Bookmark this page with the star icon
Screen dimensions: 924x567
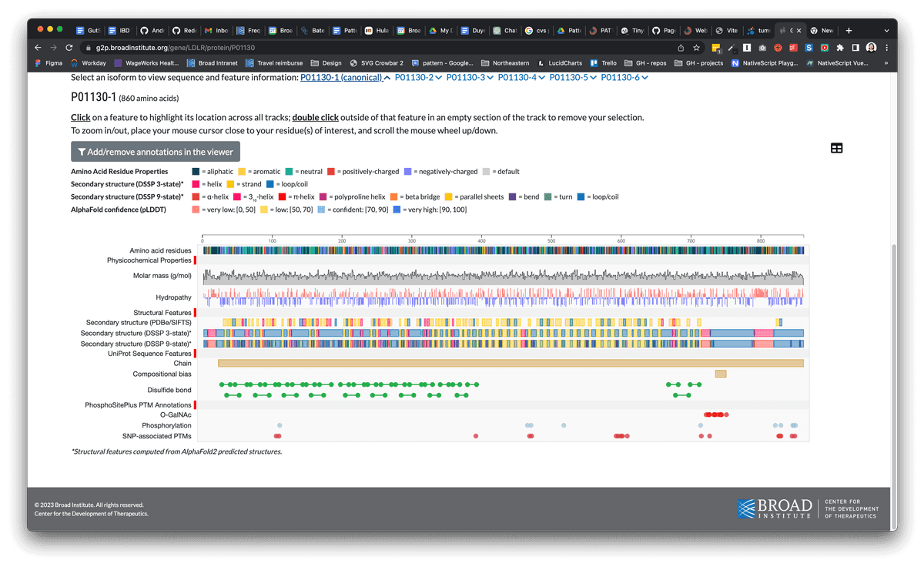[x=696, y=48]
